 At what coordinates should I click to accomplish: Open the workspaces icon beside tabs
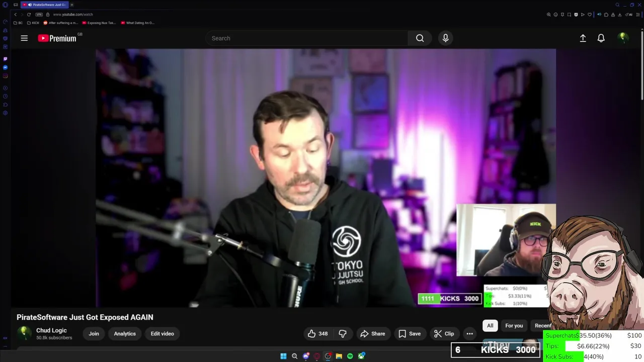tap(16, 5)
